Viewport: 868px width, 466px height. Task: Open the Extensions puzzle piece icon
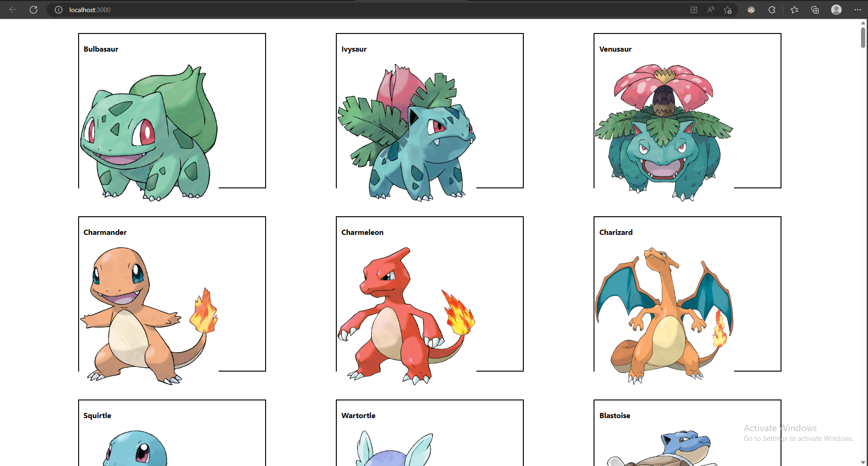[x=772, y=9]
